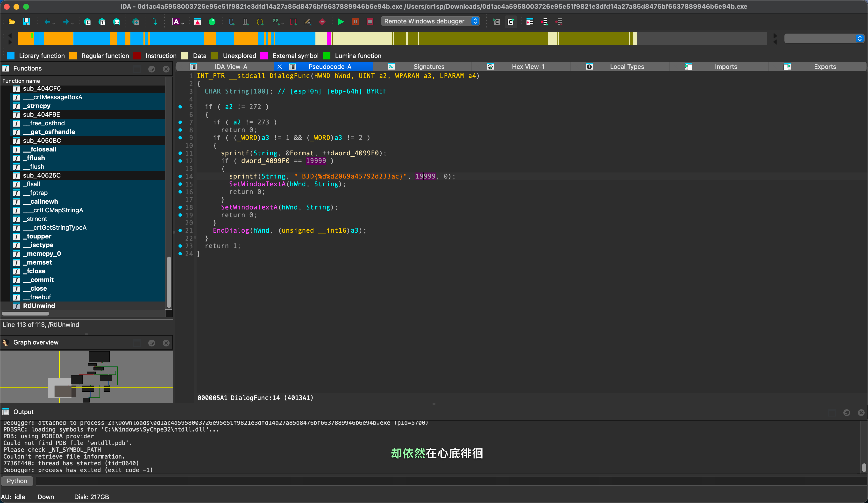
Task: Click the red triangle toolbar icon
Action: [197, 22]
